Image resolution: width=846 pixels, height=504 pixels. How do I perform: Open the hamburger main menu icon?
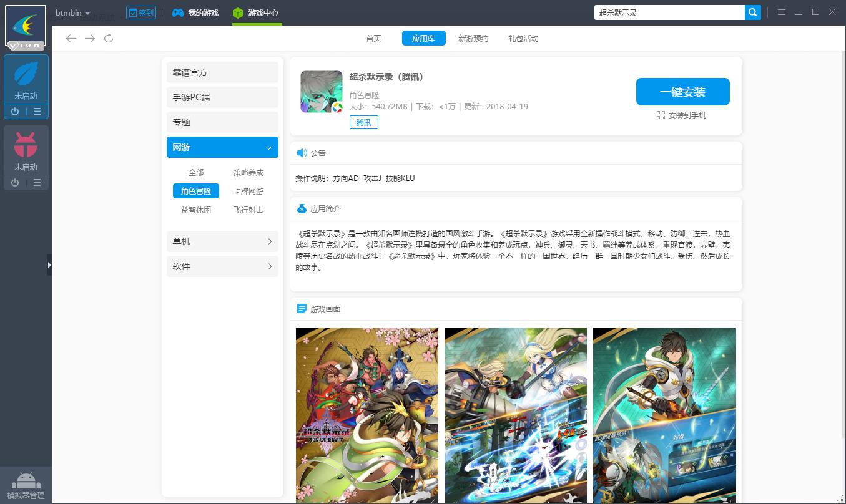pos(782,12)
